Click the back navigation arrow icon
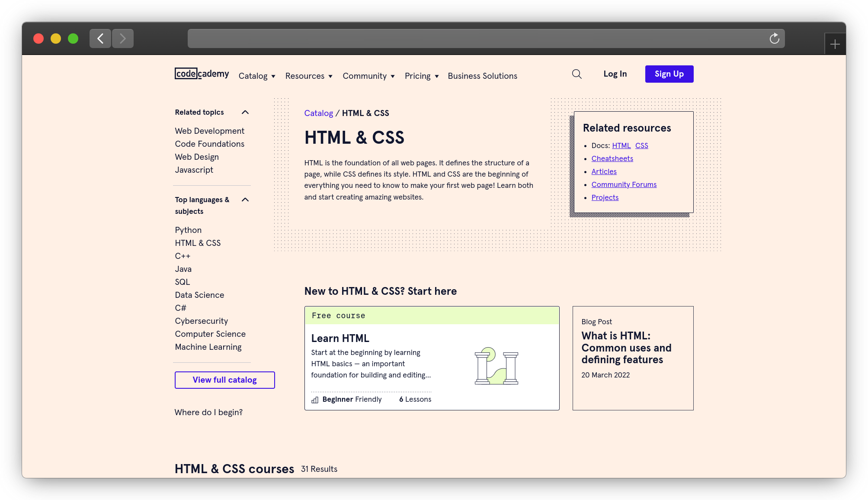The height and width of the screenshot is (500, 868). point(99,38)
